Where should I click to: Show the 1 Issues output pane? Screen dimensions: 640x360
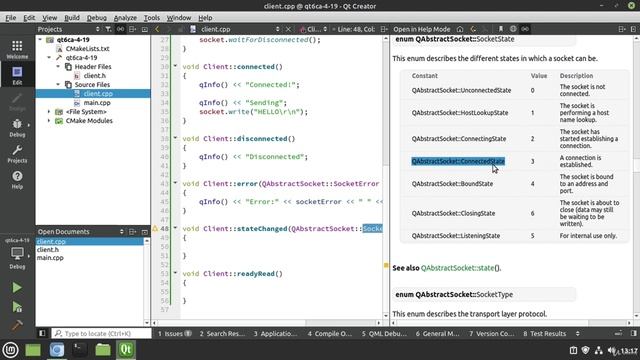pos(175,333)
